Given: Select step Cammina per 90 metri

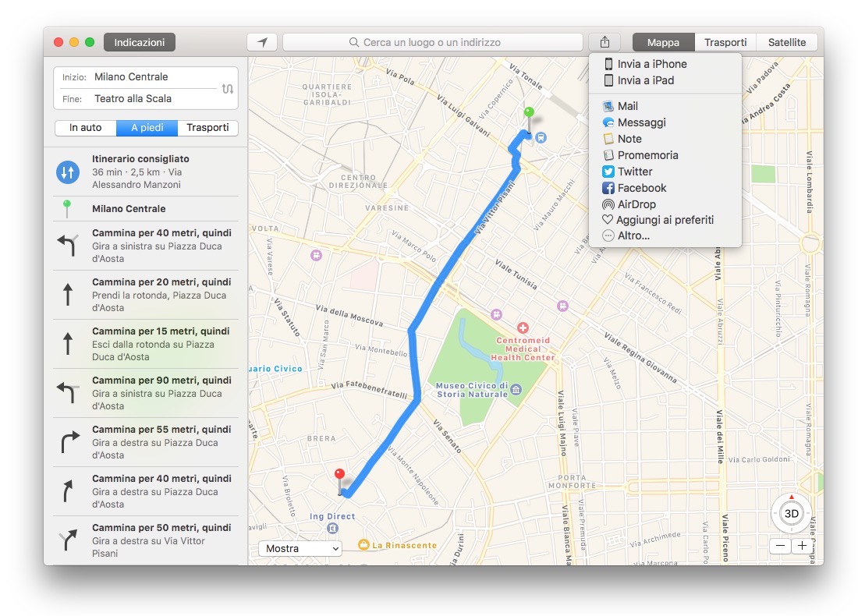Looking at the screenshot, I should pyautogui.click(x=146, y=393).
